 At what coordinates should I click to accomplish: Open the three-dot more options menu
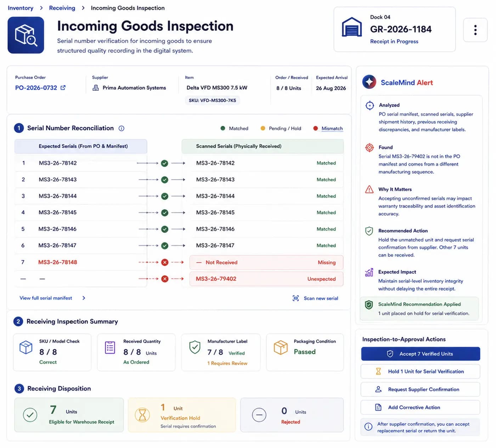475,30
